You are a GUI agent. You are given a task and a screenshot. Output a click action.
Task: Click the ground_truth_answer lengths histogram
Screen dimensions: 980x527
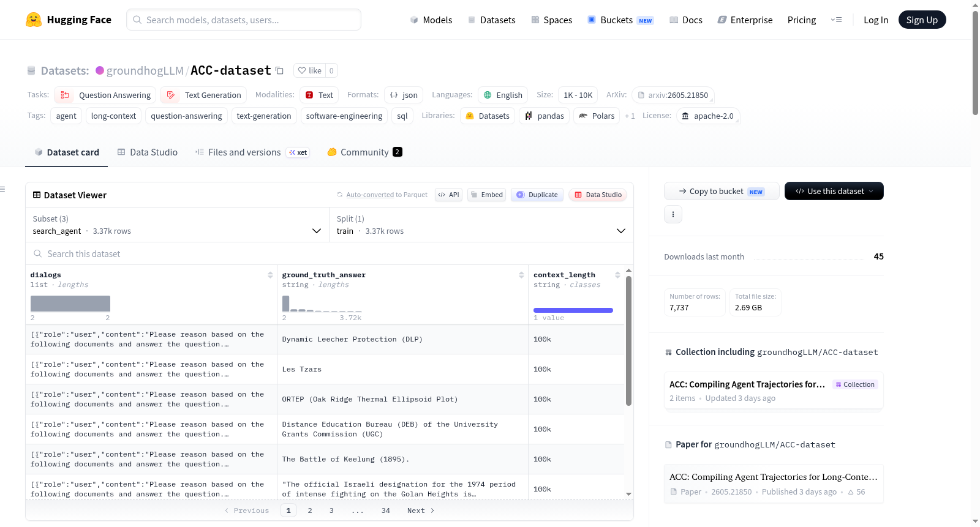(322, 304)
